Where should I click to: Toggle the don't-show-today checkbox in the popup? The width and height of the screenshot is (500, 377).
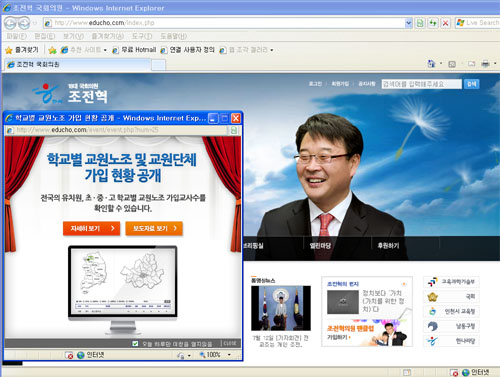135,343
